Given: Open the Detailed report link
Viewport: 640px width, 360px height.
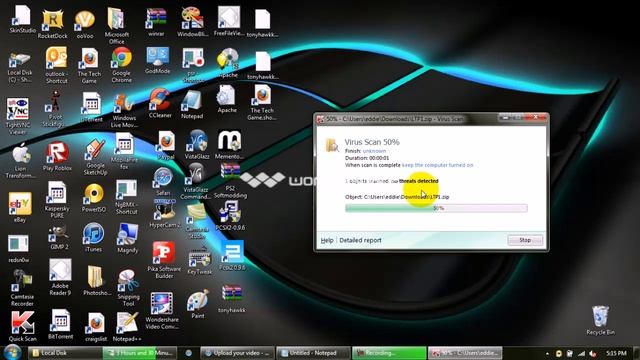Looking at the screenshot, I should 360,240.
